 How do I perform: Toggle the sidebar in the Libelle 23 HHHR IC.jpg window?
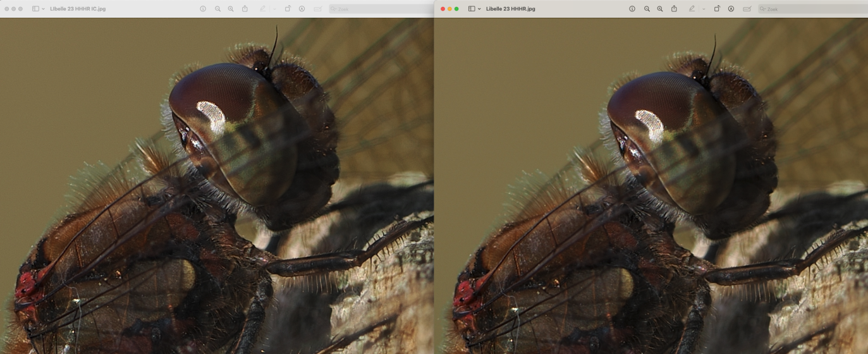[35, 9]
